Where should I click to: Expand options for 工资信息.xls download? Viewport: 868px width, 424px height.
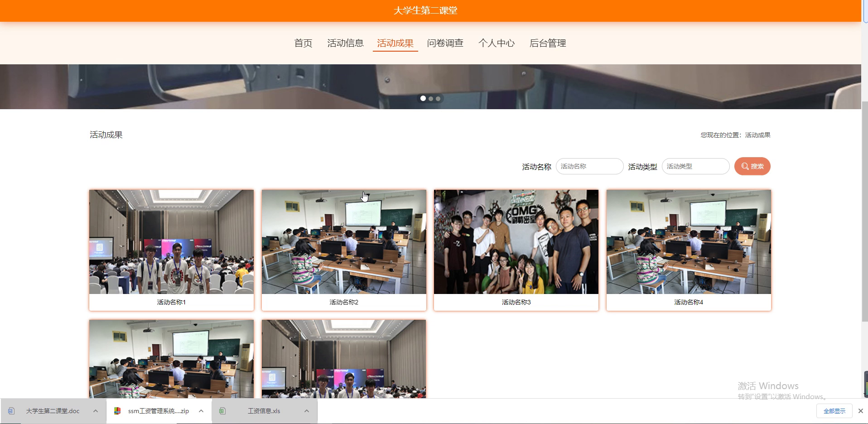point(307,411)
